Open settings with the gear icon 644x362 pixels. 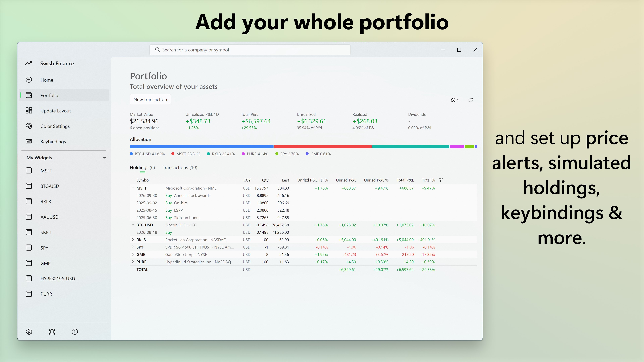click(x=29, y=332)
